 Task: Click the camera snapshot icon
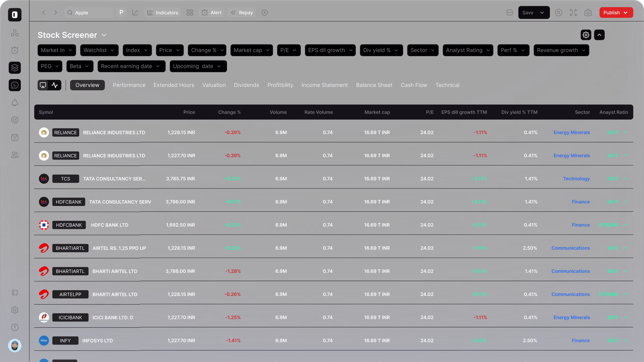pos(588,12)
